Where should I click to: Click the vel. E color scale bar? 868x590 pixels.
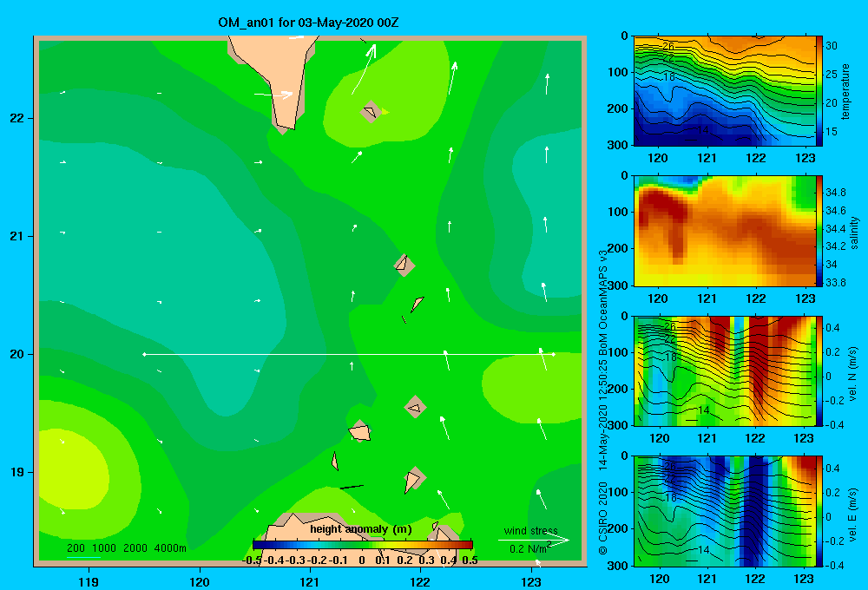click(819, 511)
